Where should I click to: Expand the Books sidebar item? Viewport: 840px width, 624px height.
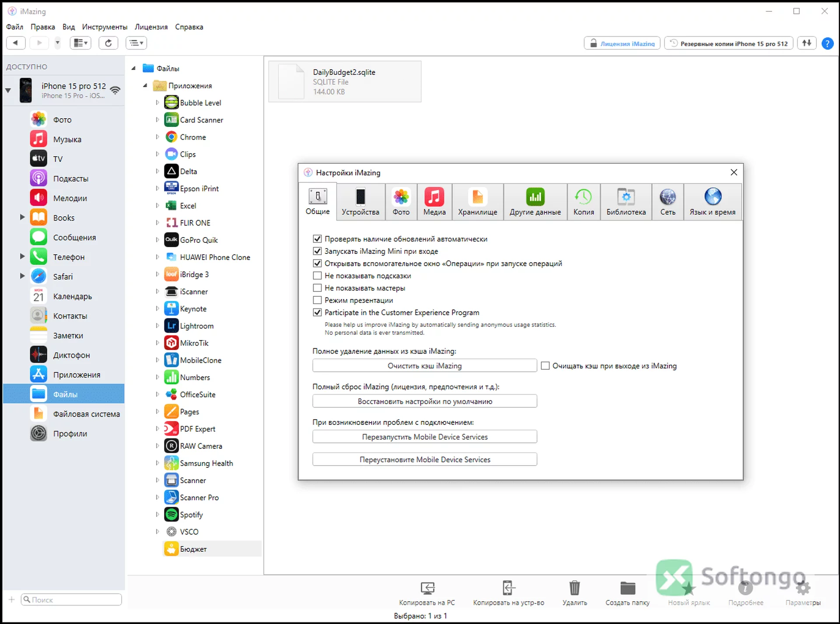click(x=22, y=217)
